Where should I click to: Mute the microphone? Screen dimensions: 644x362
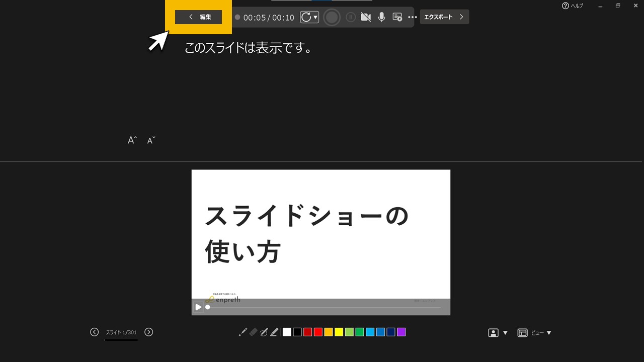381,17
